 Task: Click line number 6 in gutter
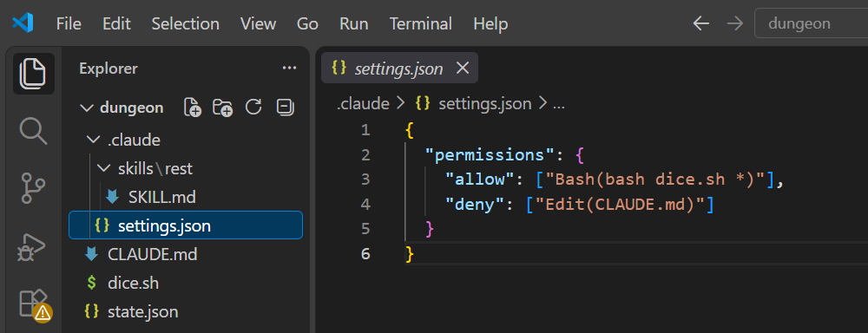click(365, 254)
